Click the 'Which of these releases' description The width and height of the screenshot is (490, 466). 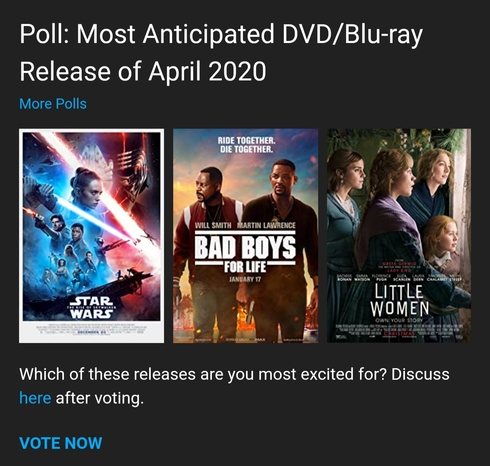[x=234, y=386]
